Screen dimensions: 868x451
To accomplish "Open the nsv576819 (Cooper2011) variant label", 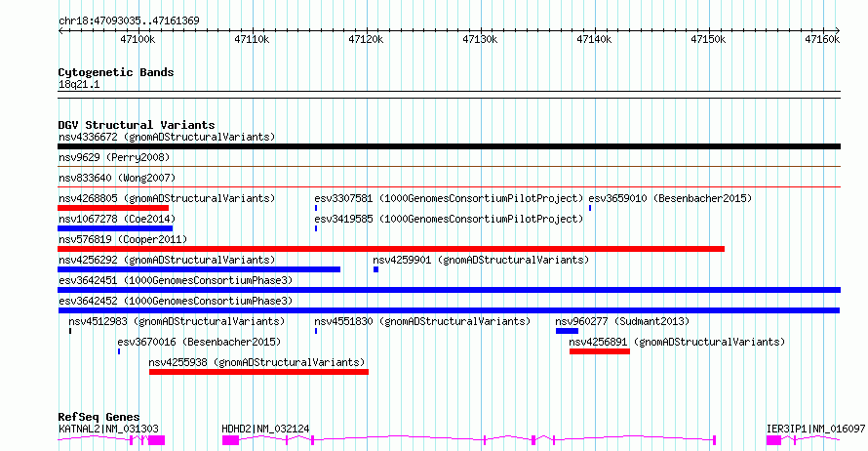I will tap(123, 239).
